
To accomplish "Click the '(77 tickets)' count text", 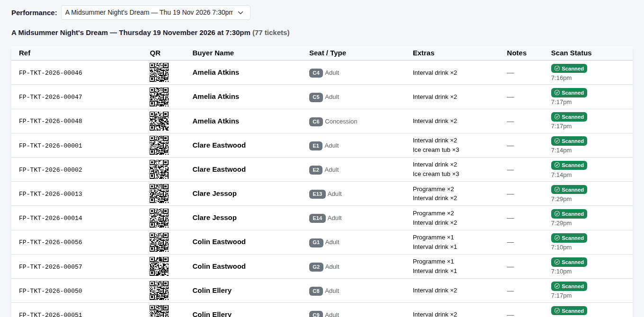I will (x=271, y=33).
